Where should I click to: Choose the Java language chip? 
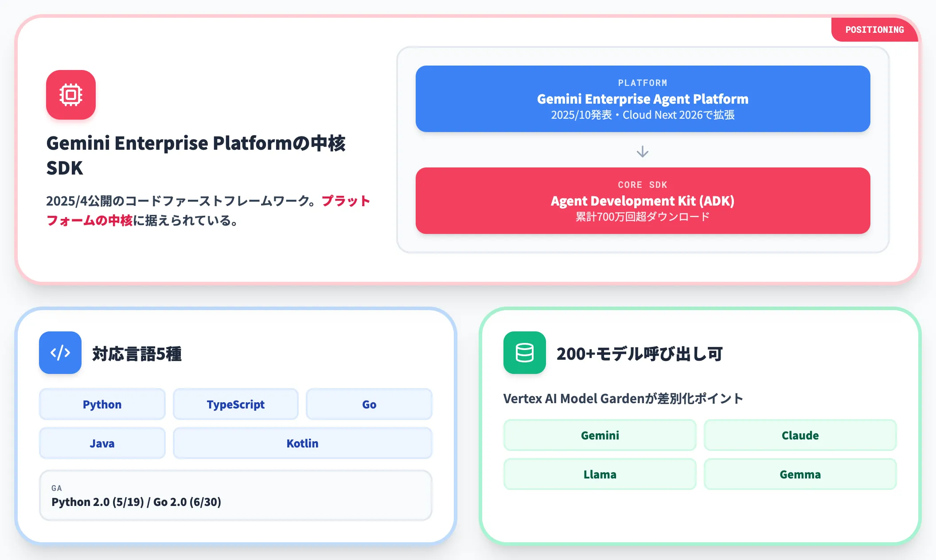[x=102, y=443]
